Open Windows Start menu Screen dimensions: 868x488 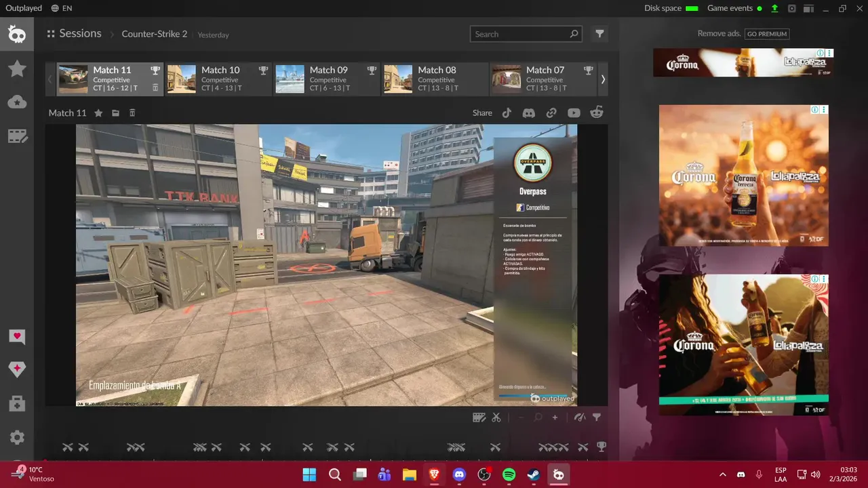(309, 474)
